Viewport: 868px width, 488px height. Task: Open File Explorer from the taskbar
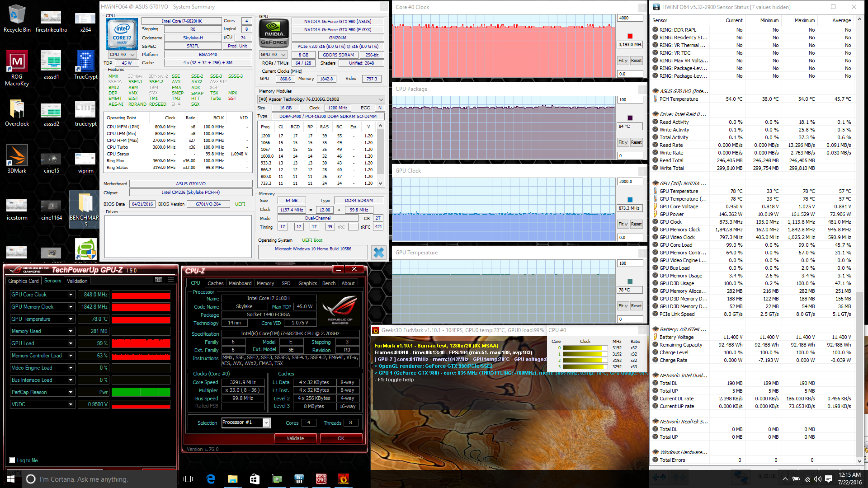(232, 479)
